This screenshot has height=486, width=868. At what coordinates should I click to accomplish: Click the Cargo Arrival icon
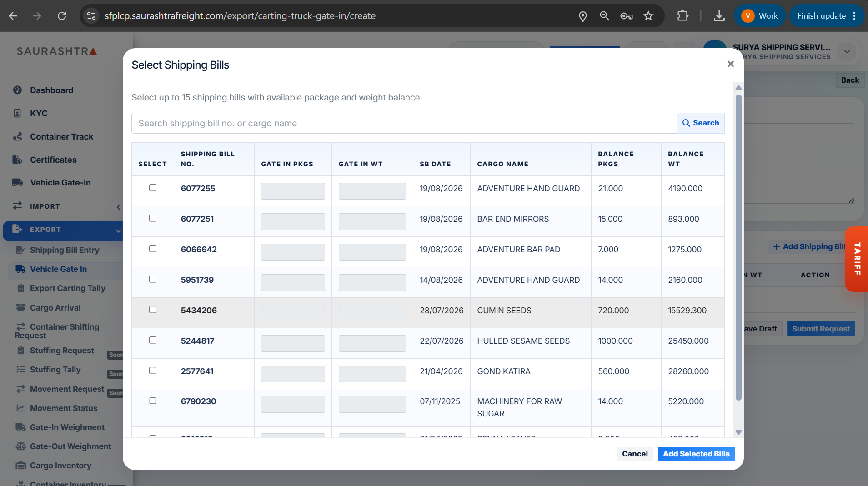tap(20, 307)
